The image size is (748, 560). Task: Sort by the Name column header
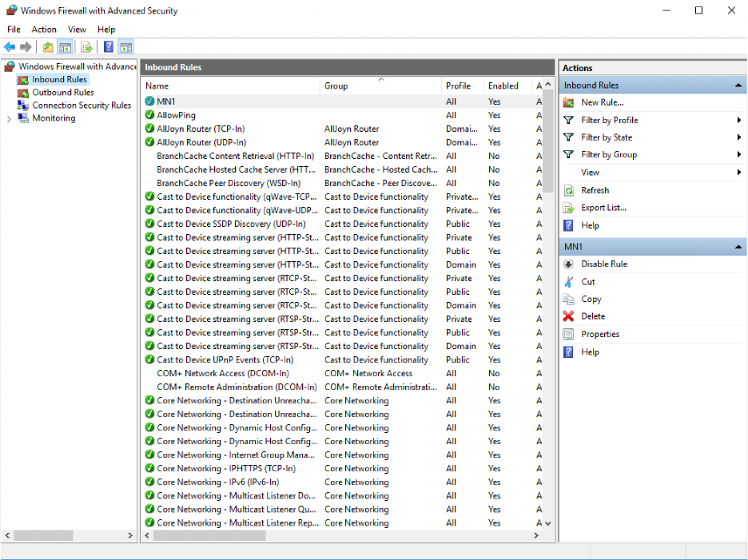click(231, 85)
